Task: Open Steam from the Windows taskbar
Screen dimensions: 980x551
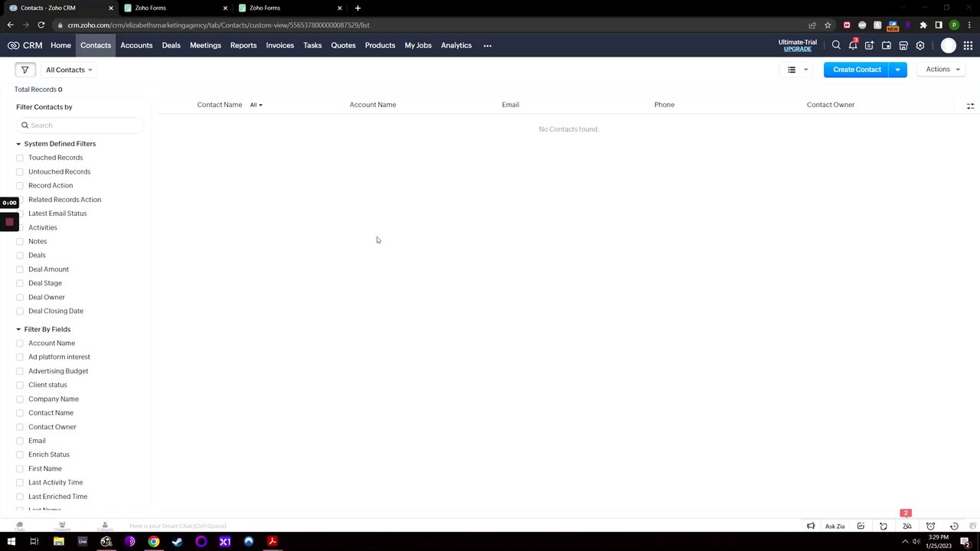Action: click(177, 541)
